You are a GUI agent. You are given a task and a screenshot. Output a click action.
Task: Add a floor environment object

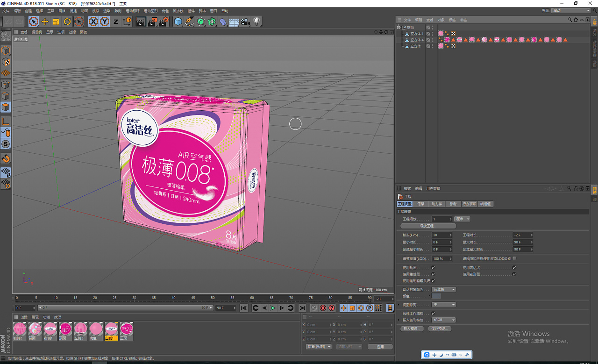click(234, 21)
